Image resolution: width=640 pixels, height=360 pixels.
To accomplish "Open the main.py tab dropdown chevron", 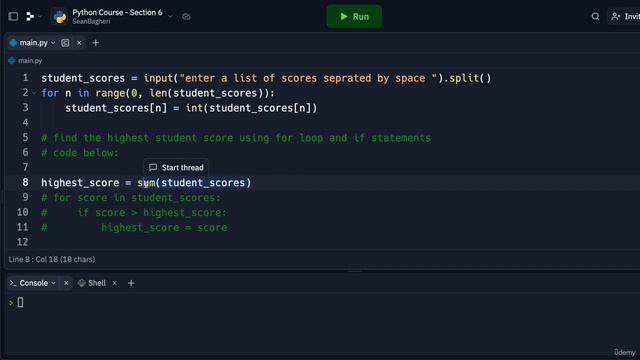I will tap(53, 42).
